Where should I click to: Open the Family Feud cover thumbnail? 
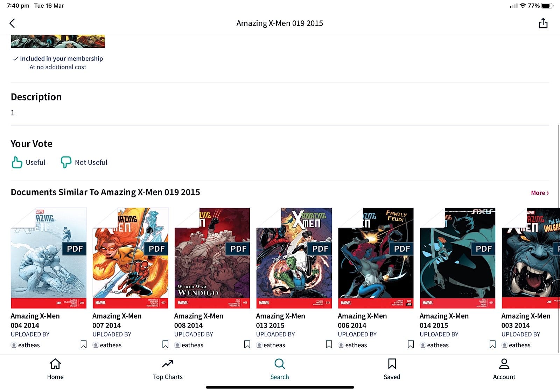376,258
